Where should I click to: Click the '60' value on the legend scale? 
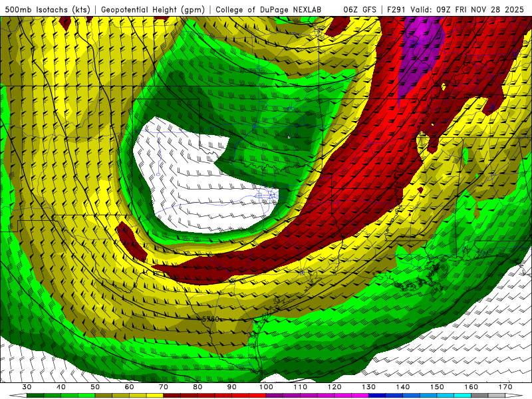click(129, 387)
